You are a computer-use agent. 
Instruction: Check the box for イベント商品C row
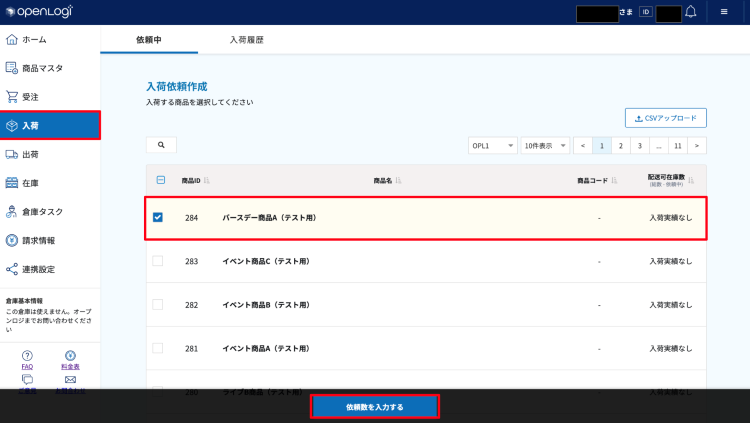tap(158, 261)
